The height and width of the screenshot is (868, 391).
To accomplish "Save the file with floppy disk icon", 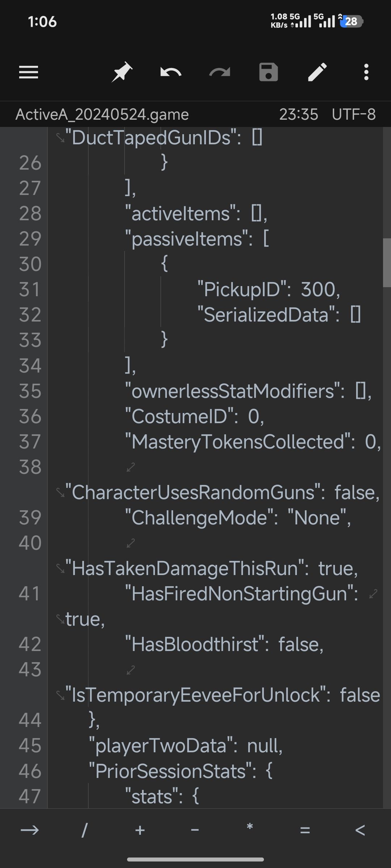I will coord(269,72).
